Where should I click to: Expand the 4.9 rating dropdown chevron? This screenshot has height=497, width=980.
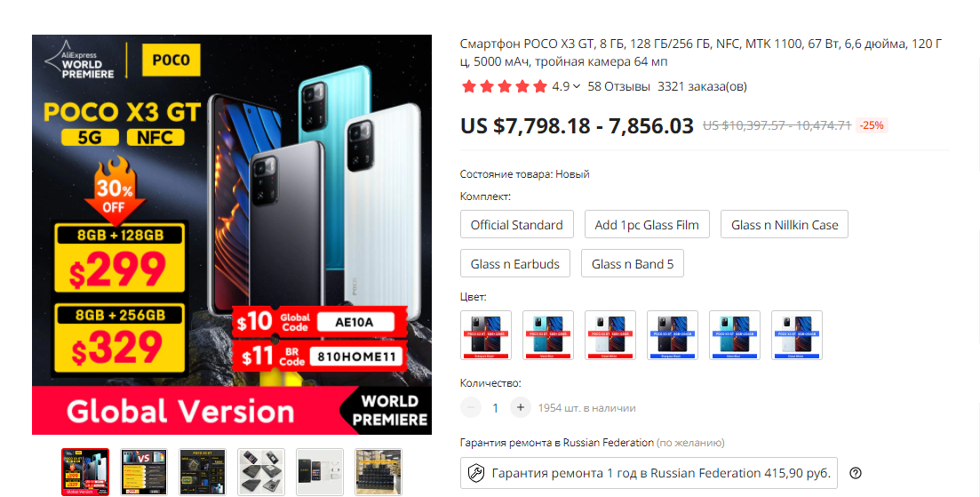click(x=577, y=86)
